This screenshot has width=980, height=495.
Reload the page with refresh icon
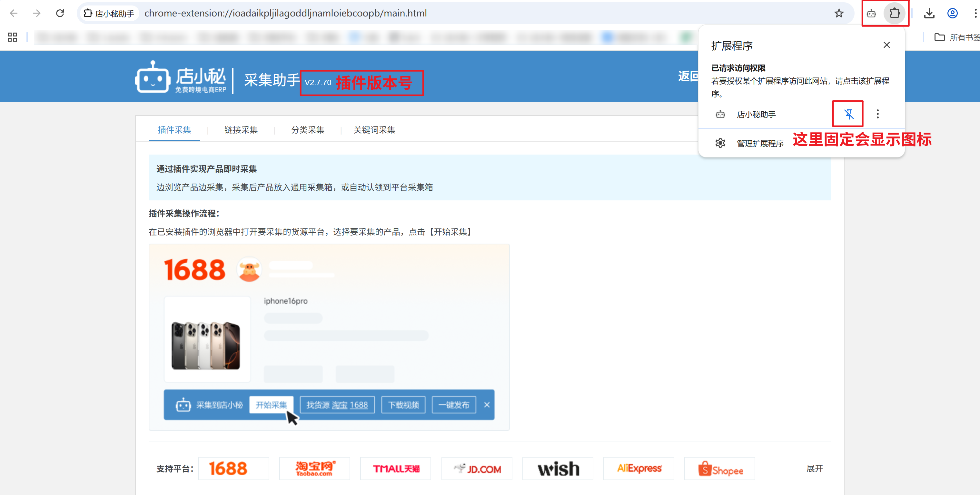[x=60, y=14]
